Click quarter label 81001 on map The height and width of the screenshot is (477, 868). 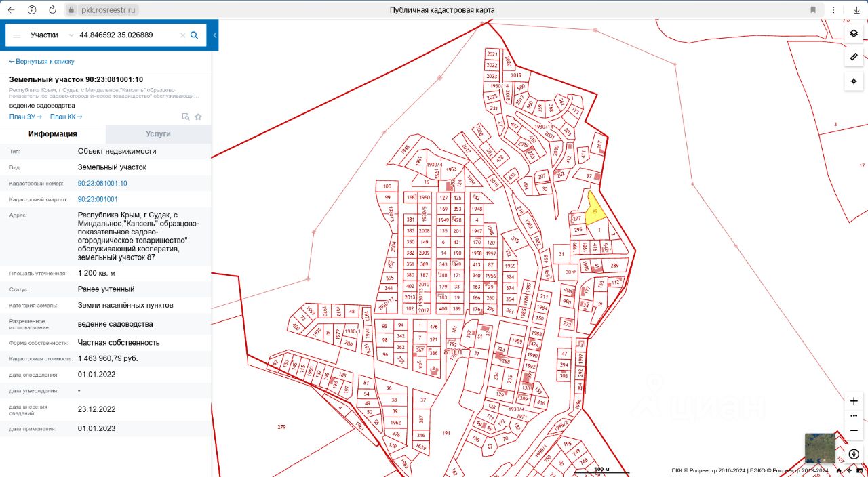(x=453, y=352)
